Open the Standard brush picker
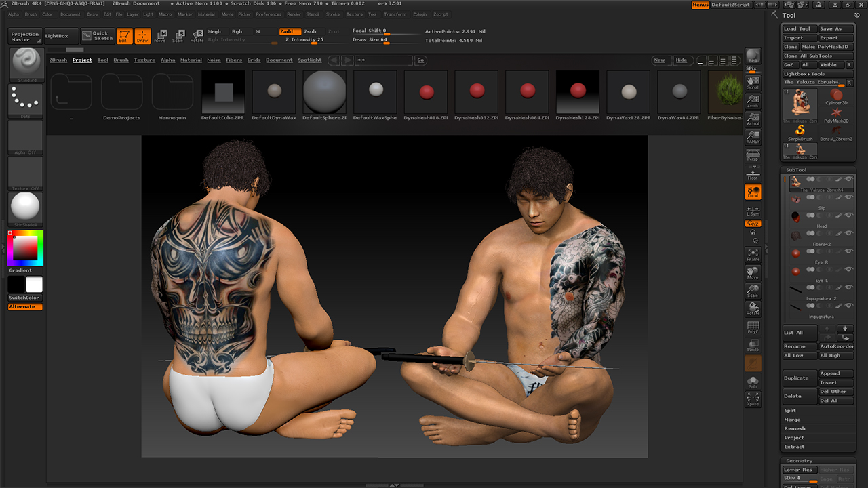Screen dimensions: 868x488 point(26,65)
